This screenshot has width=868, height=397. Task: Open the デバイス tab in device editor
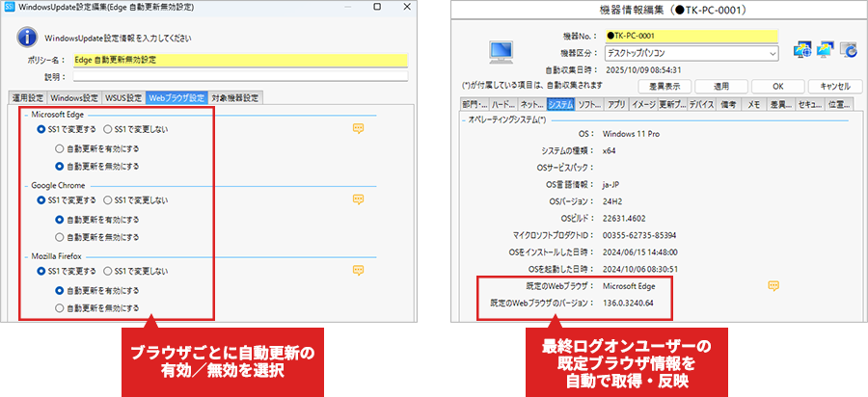(702, 102)
